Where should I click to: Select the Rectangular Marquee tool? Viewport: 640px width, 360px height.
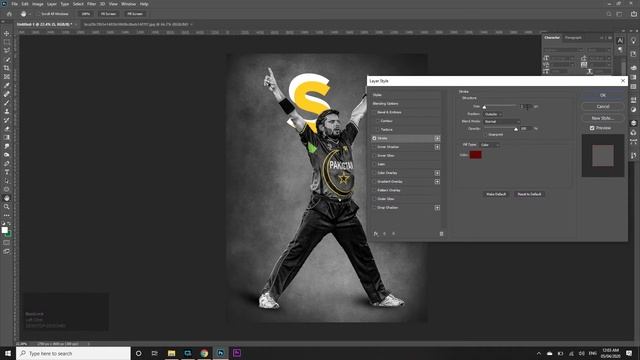(7, 42)
